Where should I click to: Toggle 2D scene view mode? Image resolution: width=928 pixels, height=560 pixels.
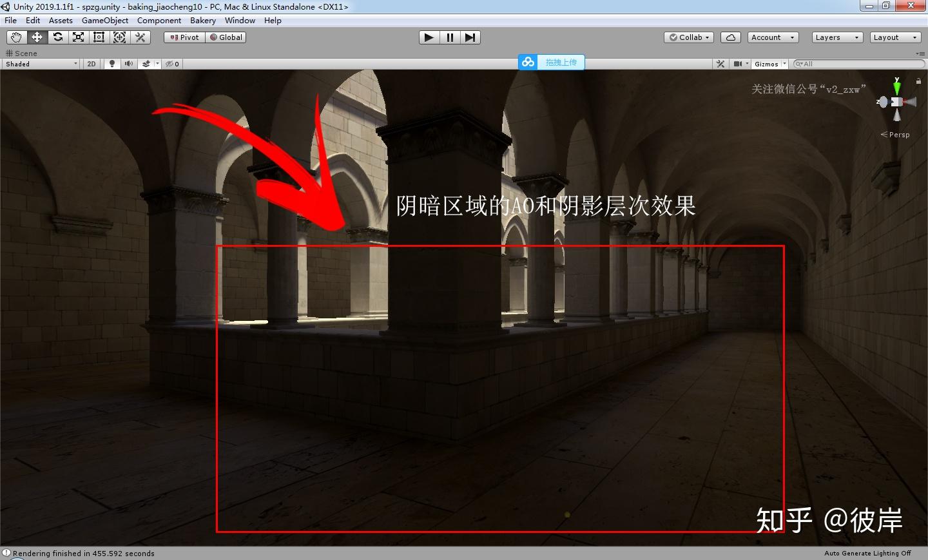pos(92,64)
